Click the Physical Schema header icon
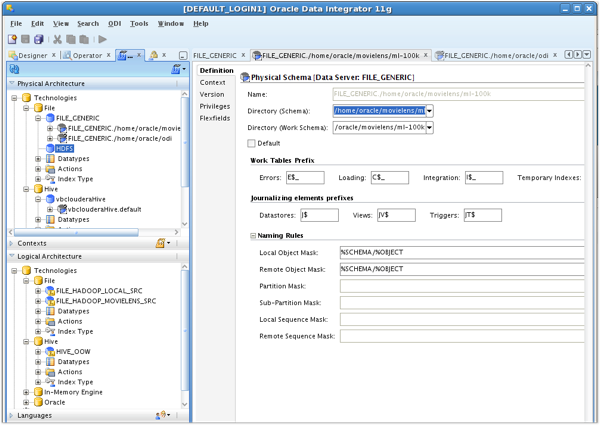 245,77
